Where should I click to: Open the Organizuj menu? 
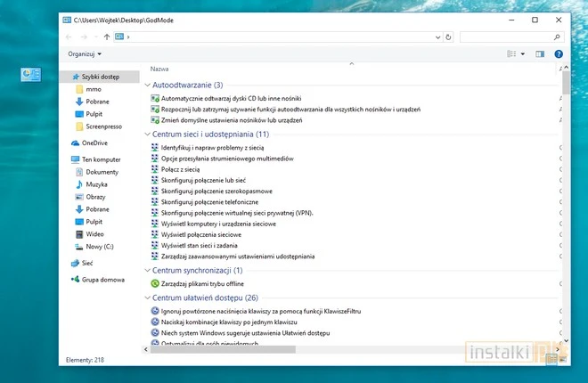(x=85, y=54)
